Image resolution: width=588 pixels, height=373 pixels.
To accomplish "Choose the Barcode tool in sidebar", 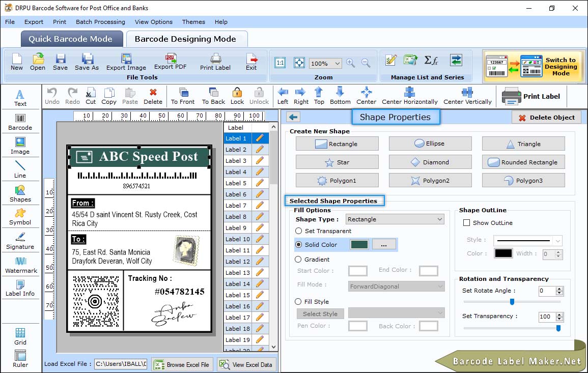I will [x=20, y=122].
